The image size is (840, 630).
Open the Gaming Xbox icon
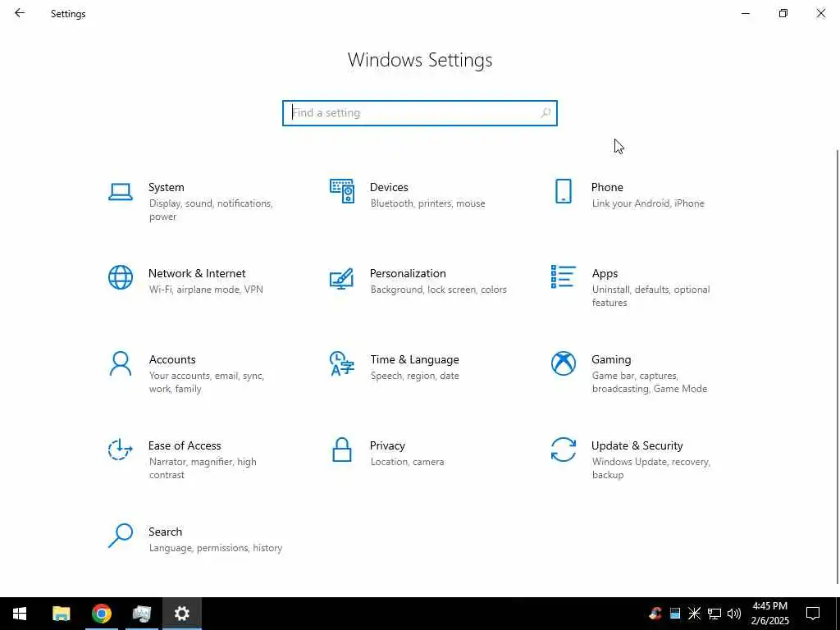tap(563, 363)
